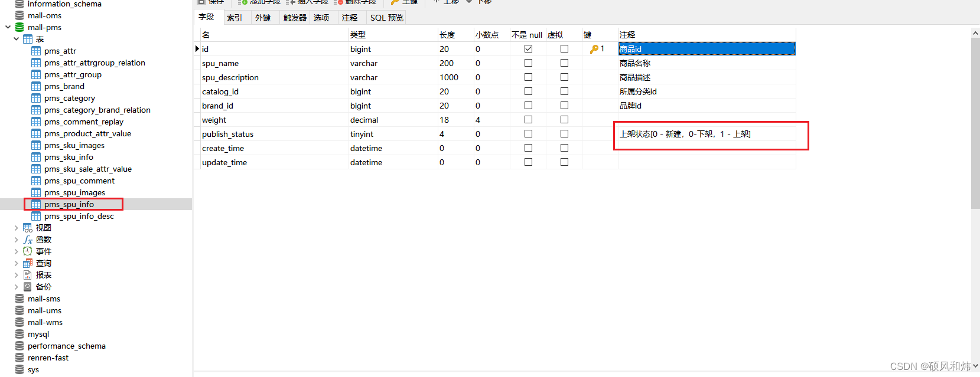Click the 小数点 column header
Viewport: 980px width, 377px height.
491,35
